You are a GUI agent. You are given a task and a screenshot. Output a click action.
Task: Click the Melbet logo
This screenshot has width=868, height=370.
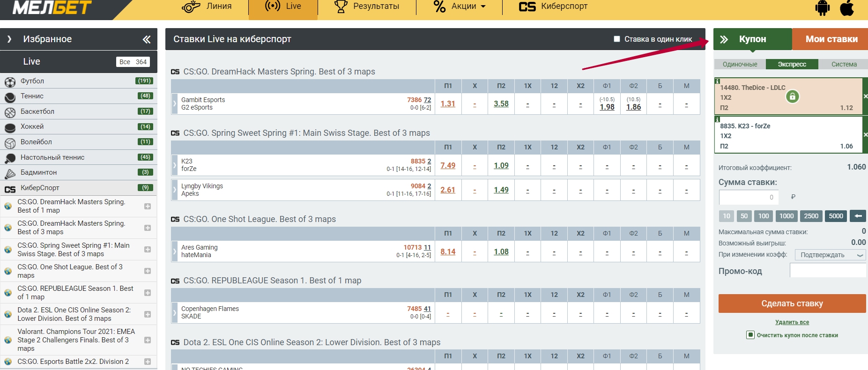(52, 7)
